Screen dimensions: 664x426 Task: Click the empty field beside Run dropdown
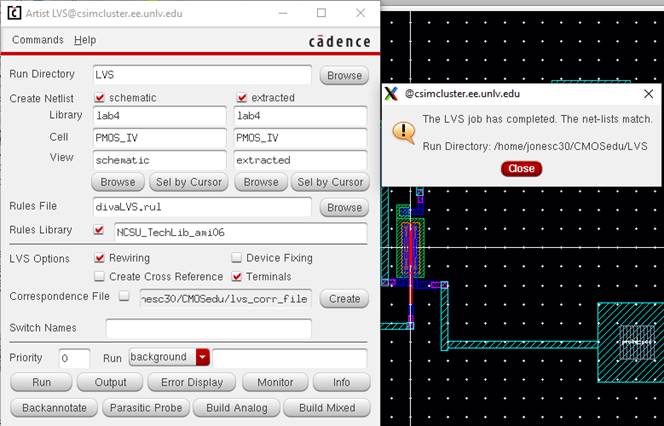(x=289, y=358)
